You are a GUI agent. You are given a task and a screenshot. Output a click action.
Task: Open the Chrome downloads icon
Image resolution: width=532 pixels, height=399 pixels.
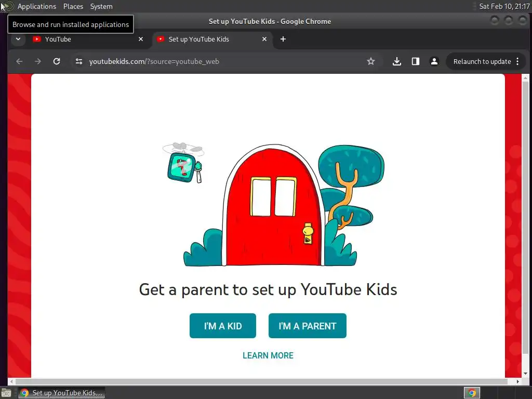(x=396, y=61)
